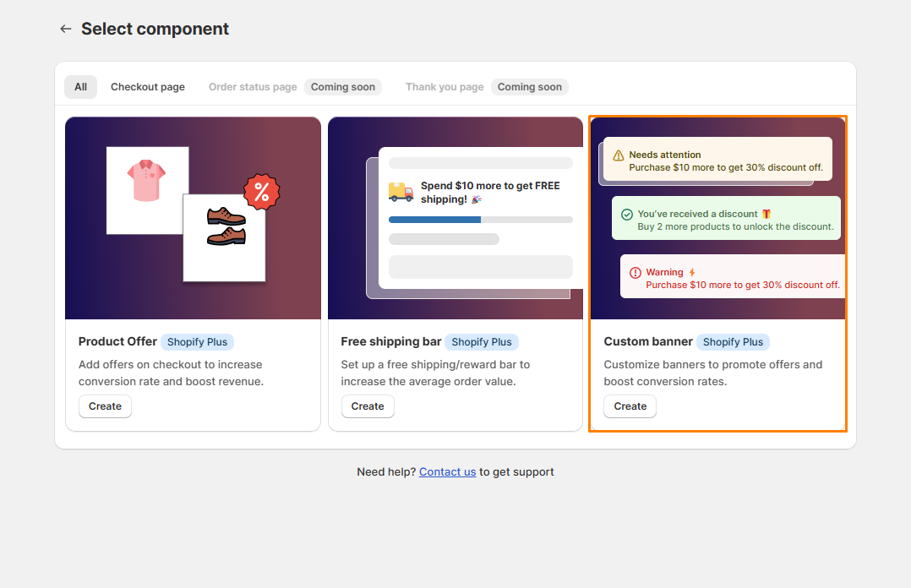Create a Custom banner
The image size is (911, 588).
[630, 406]
